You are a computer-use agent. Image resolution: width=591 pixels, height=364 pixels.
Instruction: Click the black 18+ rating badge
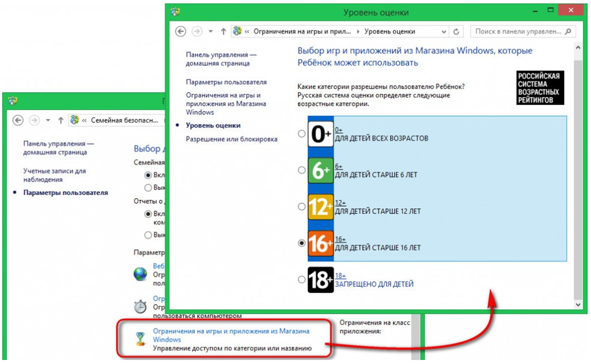[x=320, y=280]
